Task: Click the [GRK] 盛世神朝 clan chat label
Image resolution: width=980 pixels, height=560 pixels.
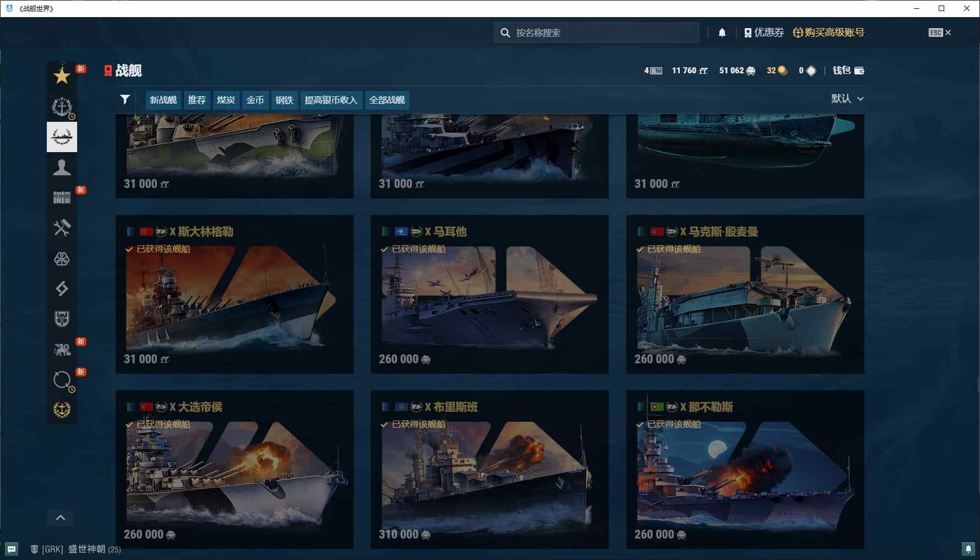Action: click(75, 549)
